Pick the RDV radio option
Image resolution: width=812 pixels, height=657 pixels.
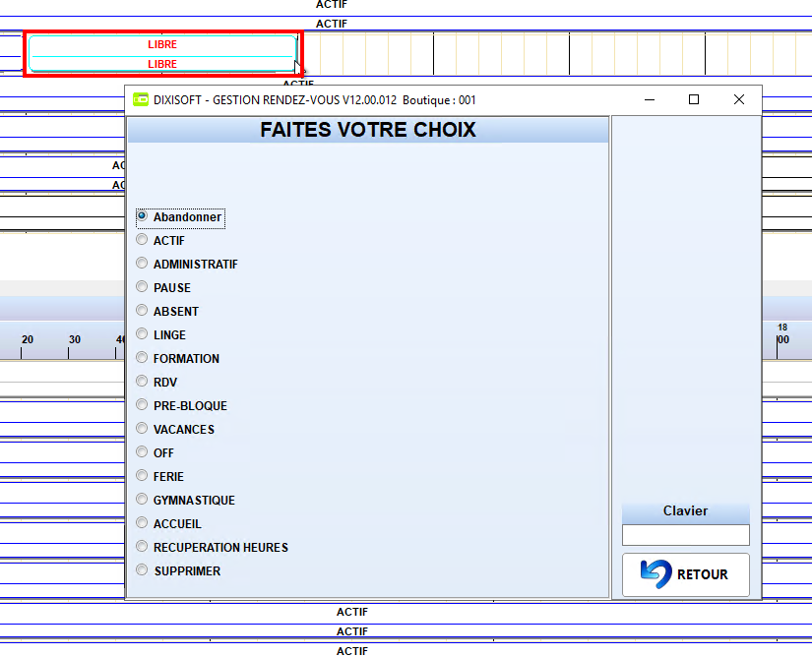pos(156,383)
